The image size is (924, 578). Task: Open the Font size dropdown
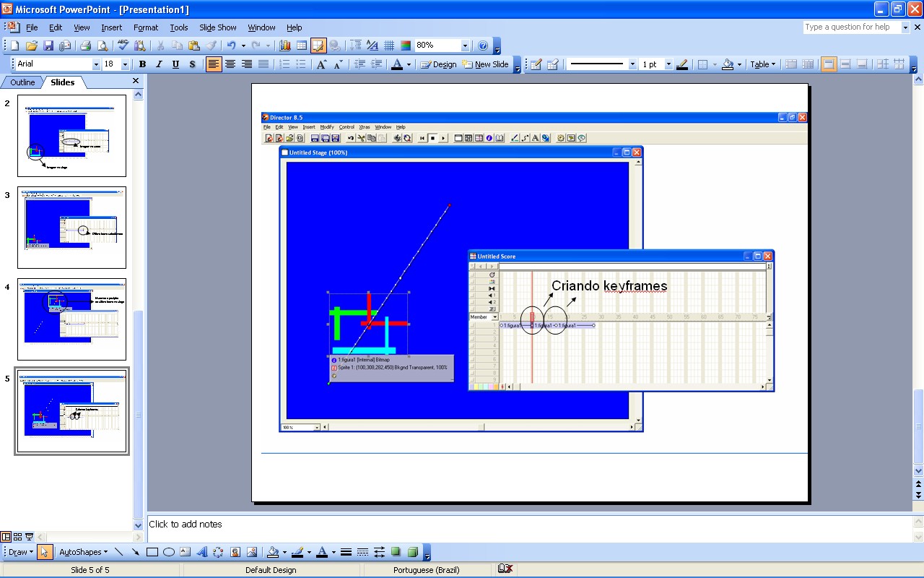coord(125,64)
